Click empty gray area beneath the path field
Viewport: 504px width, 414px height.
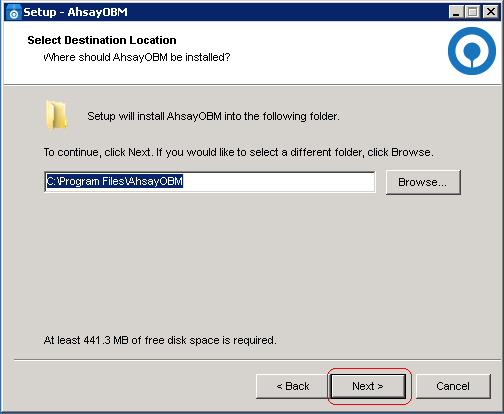(x=252, y=260)
